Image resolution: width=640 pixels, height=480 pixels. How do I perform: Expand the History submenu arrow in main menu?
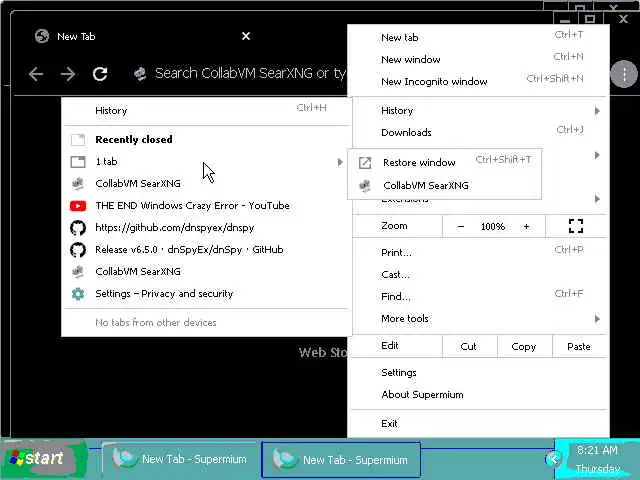(597, 111)
